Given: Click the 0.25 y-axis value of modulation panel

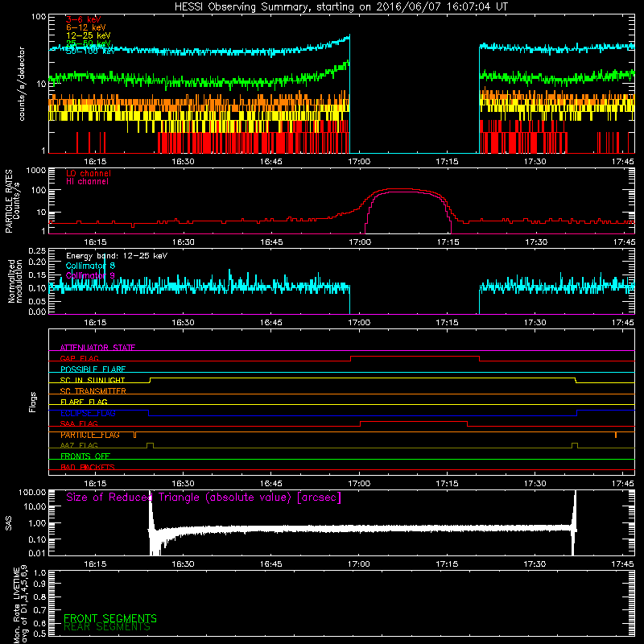Looking at the screenshot, I should point(37,250).
